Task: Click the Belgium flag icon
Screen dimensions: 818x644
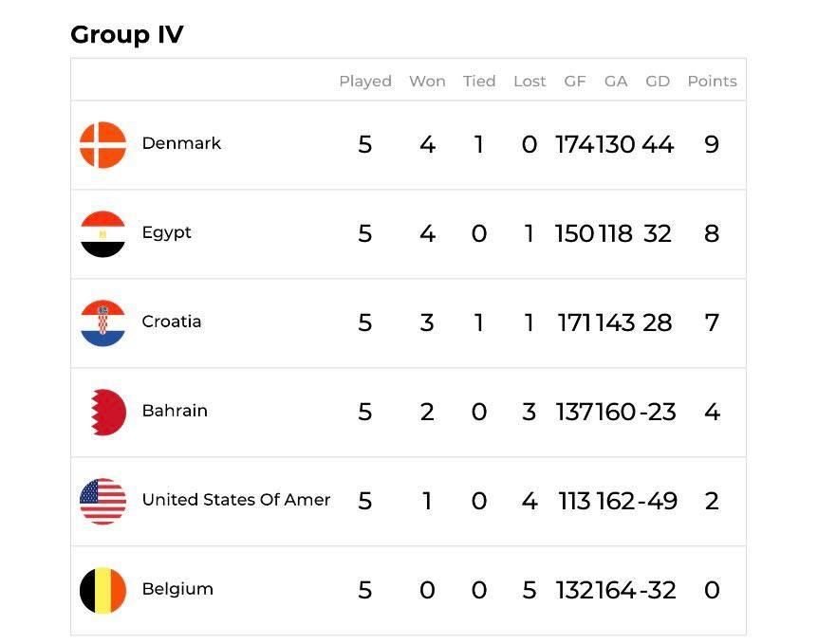Action: (102, 590)
